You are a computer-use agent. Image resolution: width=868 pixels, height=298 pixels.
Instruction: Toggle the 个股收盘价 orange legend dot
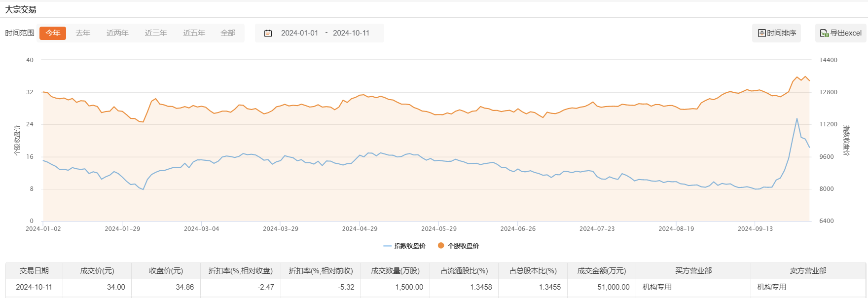[441, 246]
